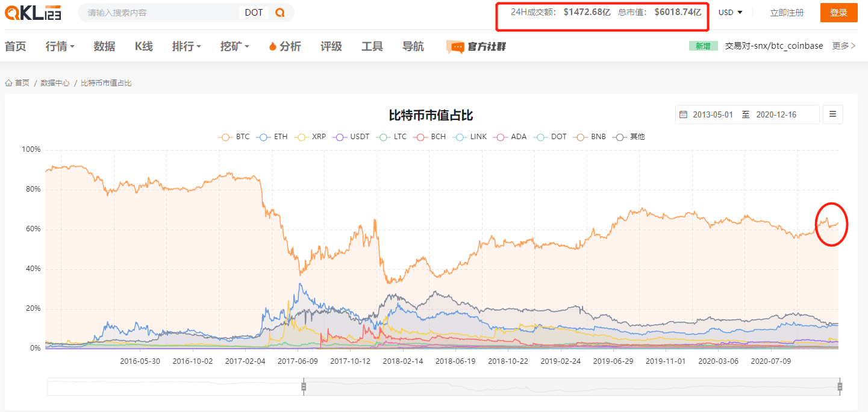
Task: Toggle LINK series in chart legend
Action: [x=469, y=137]
